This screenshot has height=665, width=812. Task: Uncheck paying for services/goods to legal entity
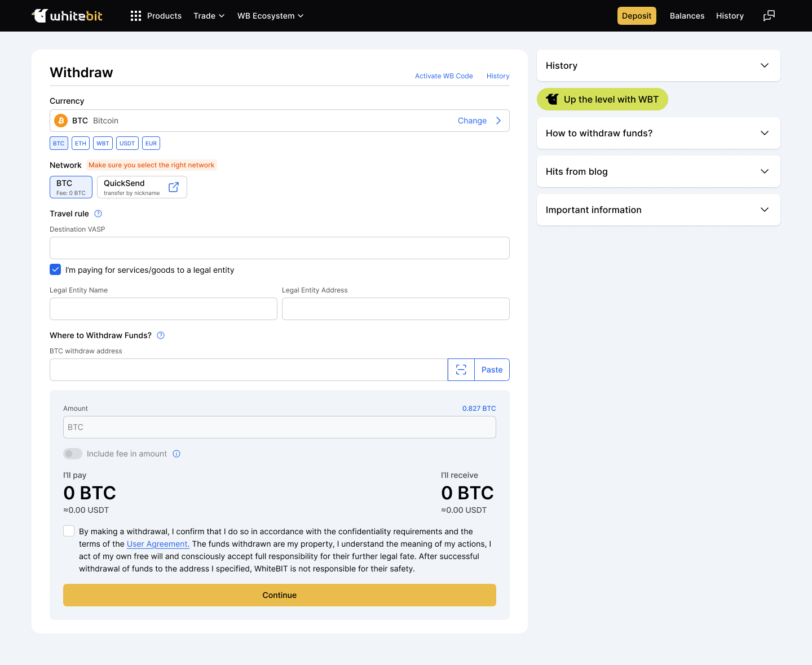(55, 269)
